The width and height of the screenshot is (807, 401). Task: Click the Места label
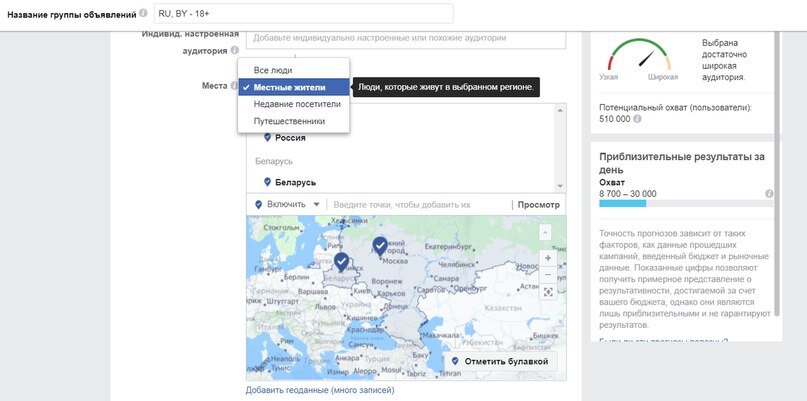click(x=215, y=86)
